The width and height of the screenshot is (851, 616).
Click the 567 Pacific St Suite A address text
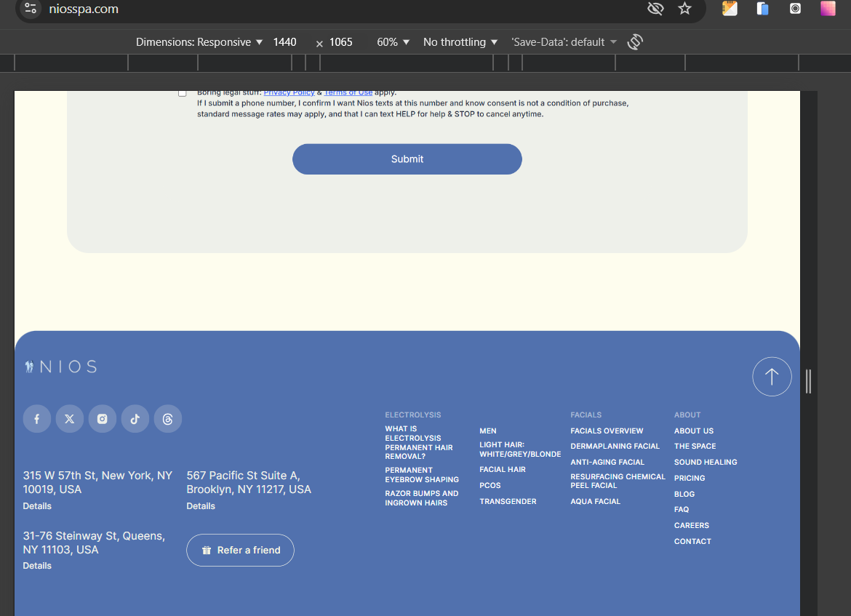point(249,482)
